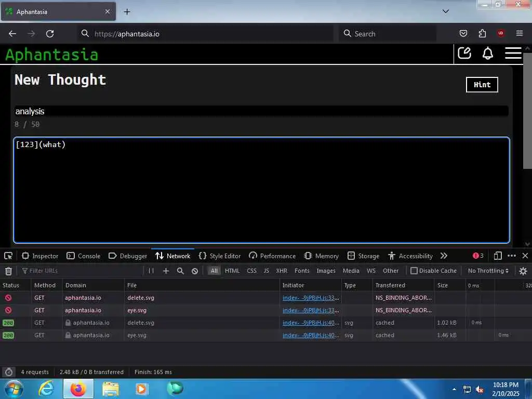Open Windows Media Player taskbar icon
Screen dimensions: 532x399
[142, 389]
